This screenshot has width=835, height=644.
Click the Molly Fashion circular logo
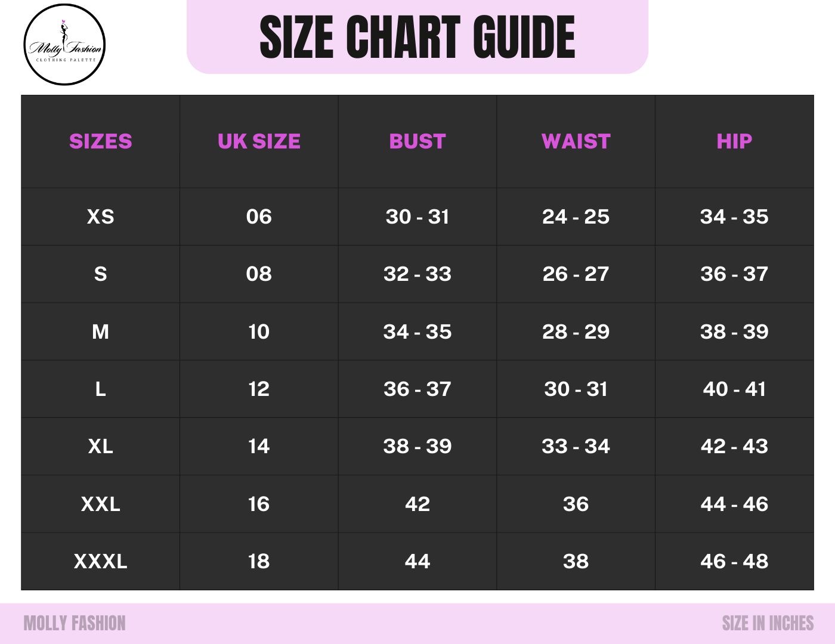click(64, 45)
